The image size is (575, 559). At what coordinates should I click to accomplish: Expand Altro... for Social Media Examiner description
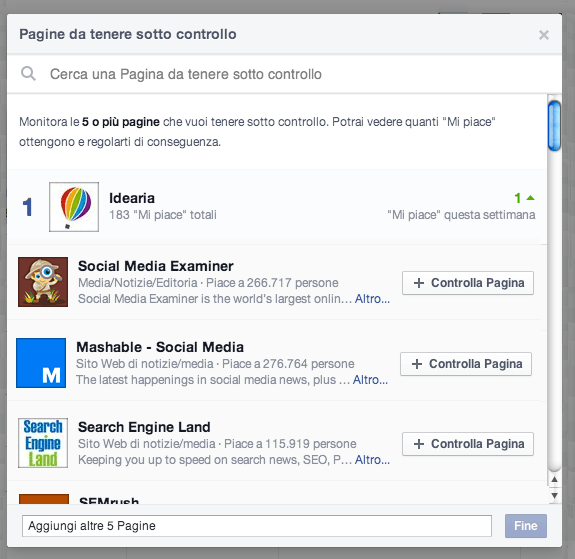(x=372, y=299)
